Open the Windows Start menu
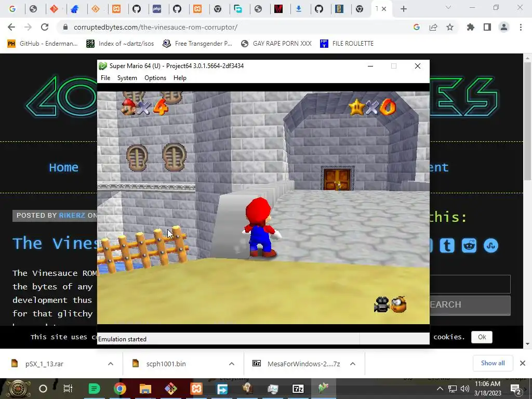This screenshot has width=532, height=399. click(x=18, y=389)
